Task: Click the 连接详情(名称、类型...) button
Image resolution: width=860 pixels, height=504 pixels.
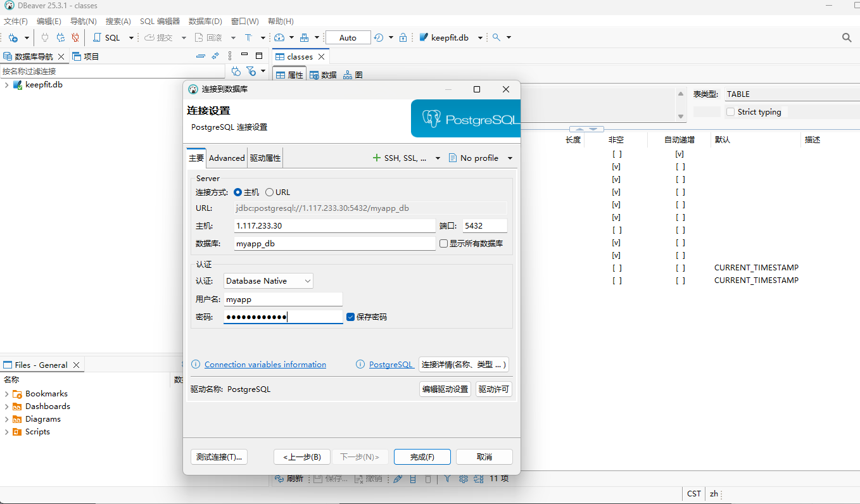Action: (464, 364)
